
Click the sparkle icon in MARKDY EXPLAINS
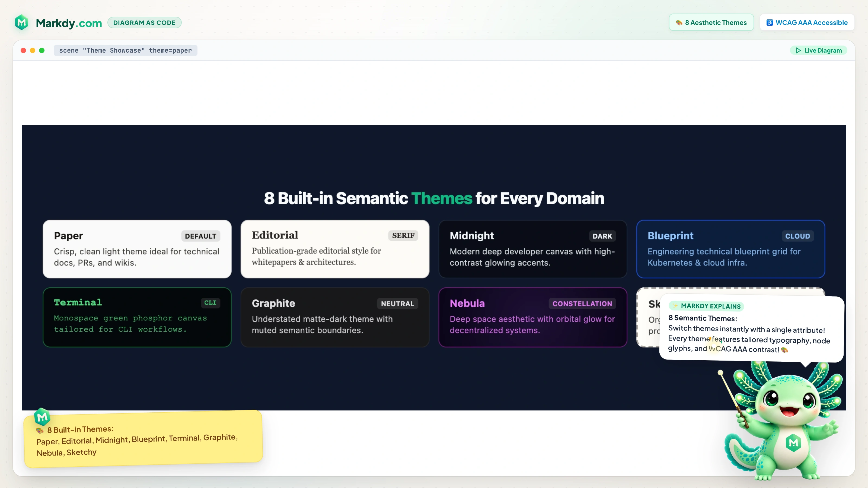675,306
